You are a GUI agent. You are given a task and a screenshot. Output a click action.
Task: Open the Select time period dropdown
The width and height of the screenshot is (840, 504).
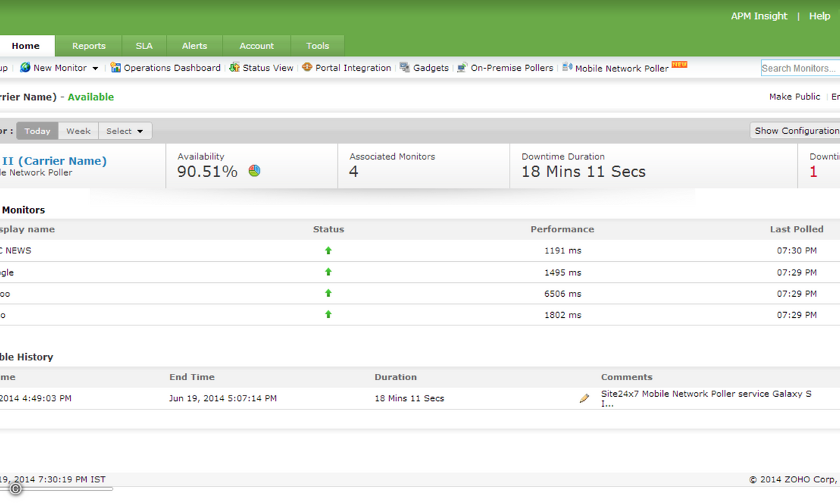click(x=125, y=131)
